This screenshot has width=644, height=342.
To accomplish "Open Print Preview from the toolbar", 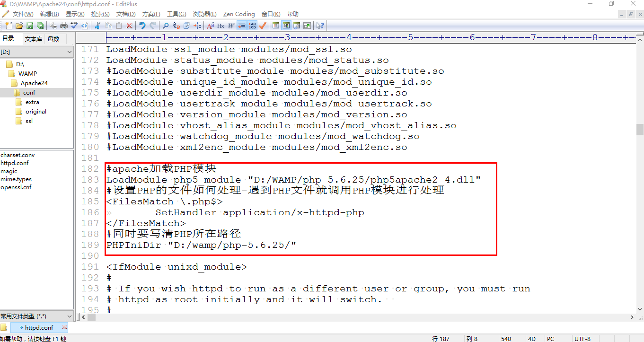I will [53, 26].
